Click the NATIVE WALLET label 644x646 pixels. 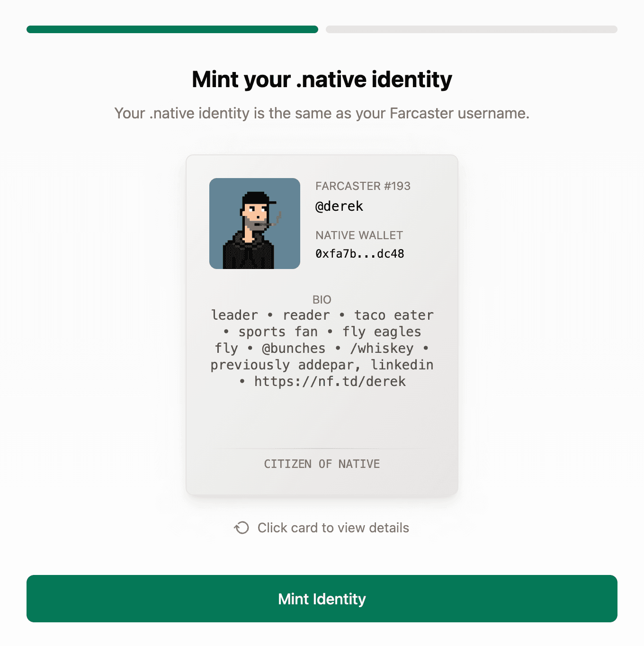click(x=359, y=235)
